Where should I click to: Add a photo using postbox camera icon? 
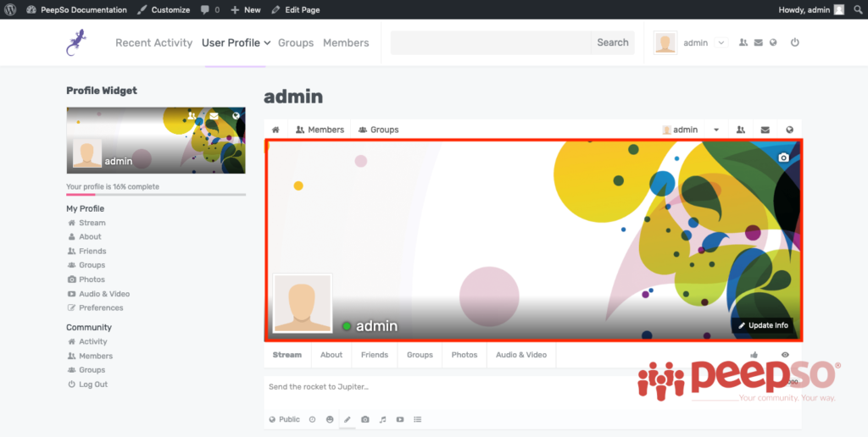tap(364, 419)
